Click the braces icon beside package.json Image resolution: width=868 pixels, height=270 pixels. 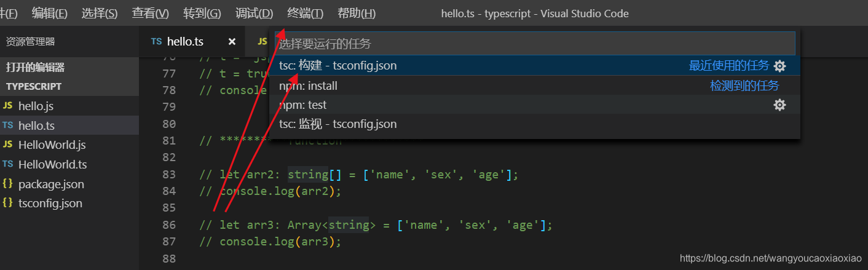tap(7, 183)
